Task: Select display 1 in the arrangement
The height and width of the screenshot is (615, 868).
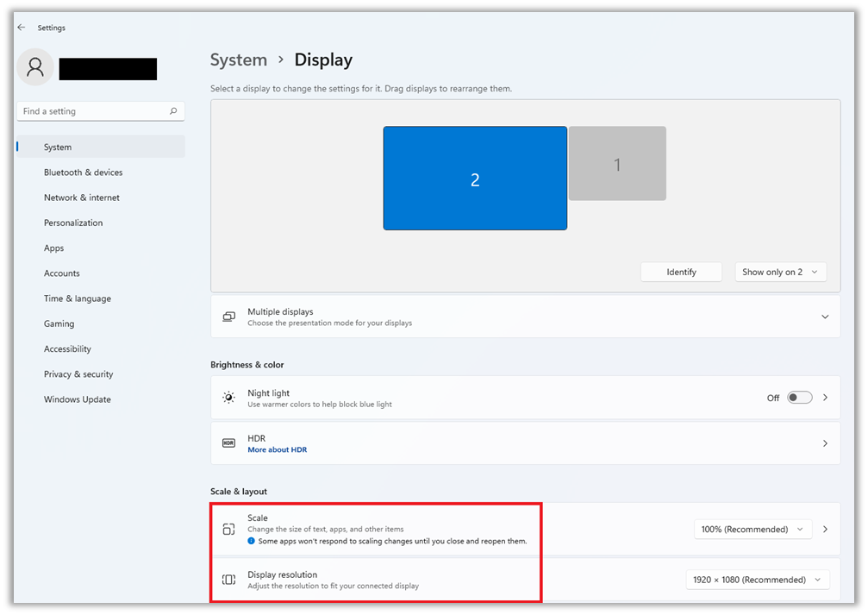Action: 617,164
